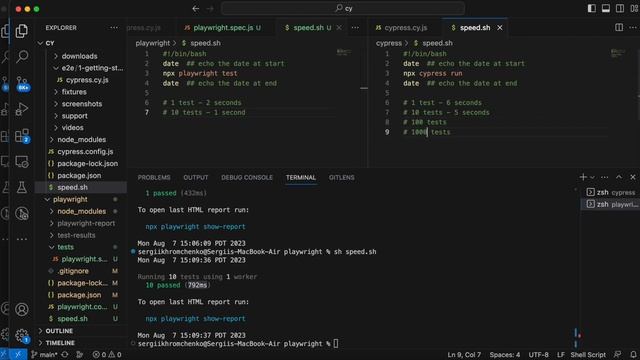This screenshot has height=360, width=640.
Task: Expand the downloads folder
Action: (x=81, y=56)
